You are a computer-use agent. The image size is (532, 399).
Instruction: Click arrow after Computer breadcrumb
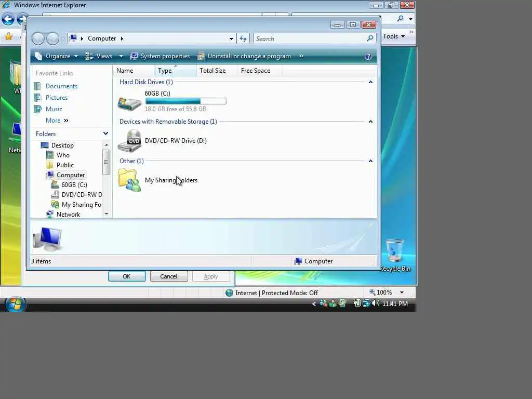pyautogui.click(x=122, y=38)
